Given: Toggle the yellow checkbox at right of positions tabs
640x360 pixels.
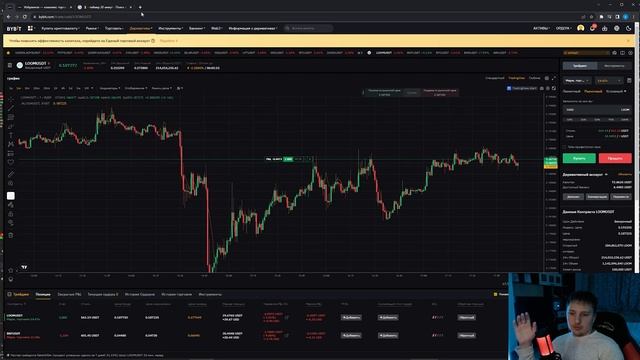Looking at the screenshot, I should [x=496, y=294].
